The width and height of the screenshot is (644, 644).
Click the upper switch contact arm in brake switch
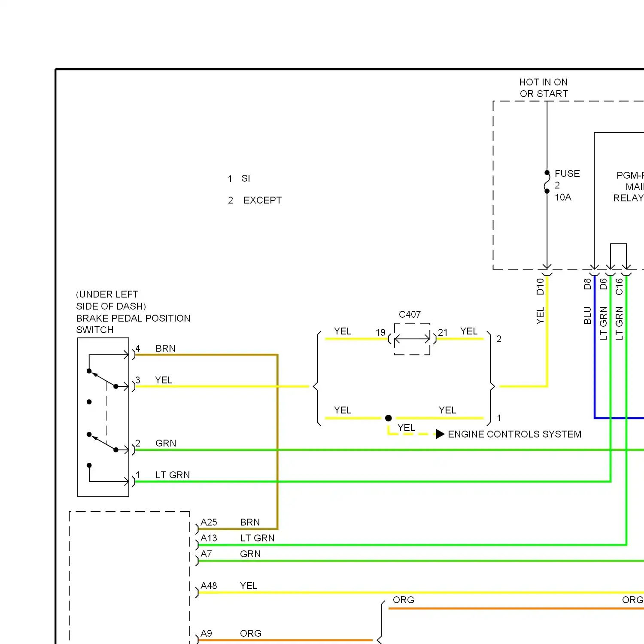[x=103, y=379]
